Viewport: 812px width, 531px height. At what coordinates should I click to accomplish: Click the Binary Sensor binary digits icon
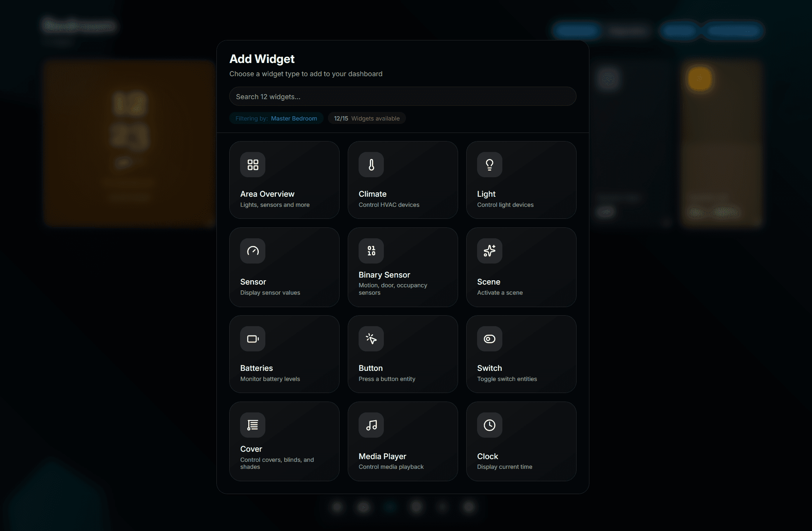click(371, 251)
